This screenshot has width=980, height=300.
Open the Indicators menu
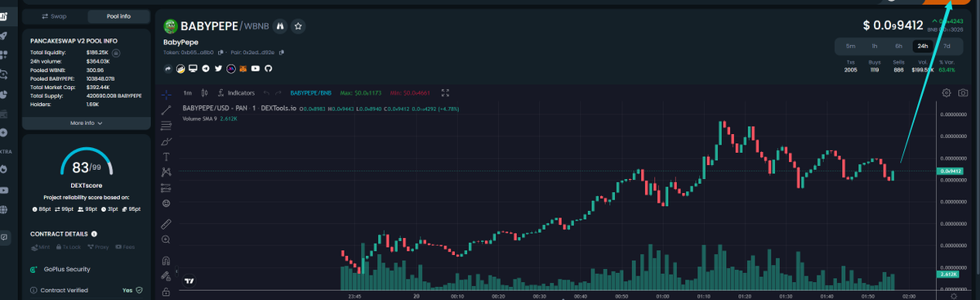[x=236, y=93]
